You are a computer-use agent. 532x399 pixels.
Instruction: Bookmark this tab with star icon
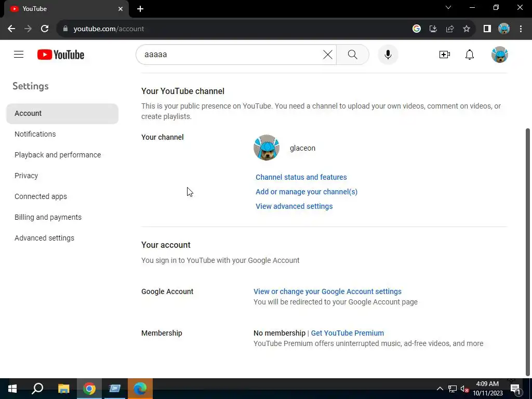(x=467, y=29)
